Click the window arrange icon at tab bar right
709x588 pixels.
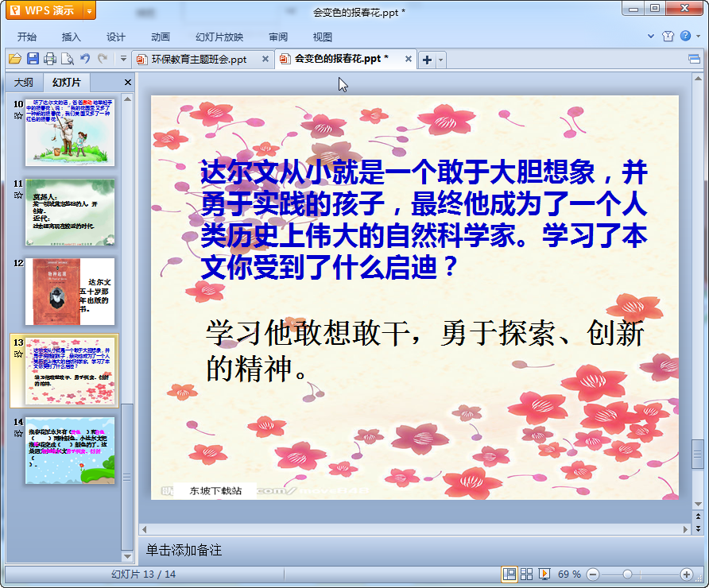(x=694, y=59)
